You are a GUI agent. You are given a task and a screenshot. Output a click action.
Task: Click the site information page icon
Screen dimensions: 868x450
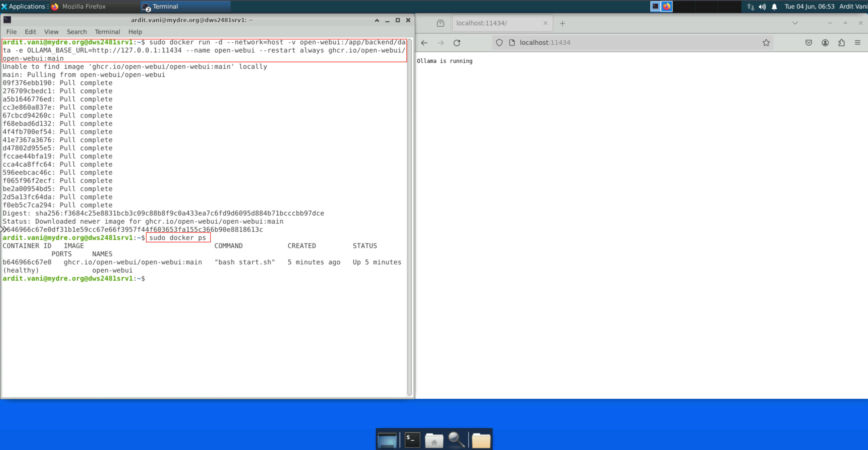(512, 43)
